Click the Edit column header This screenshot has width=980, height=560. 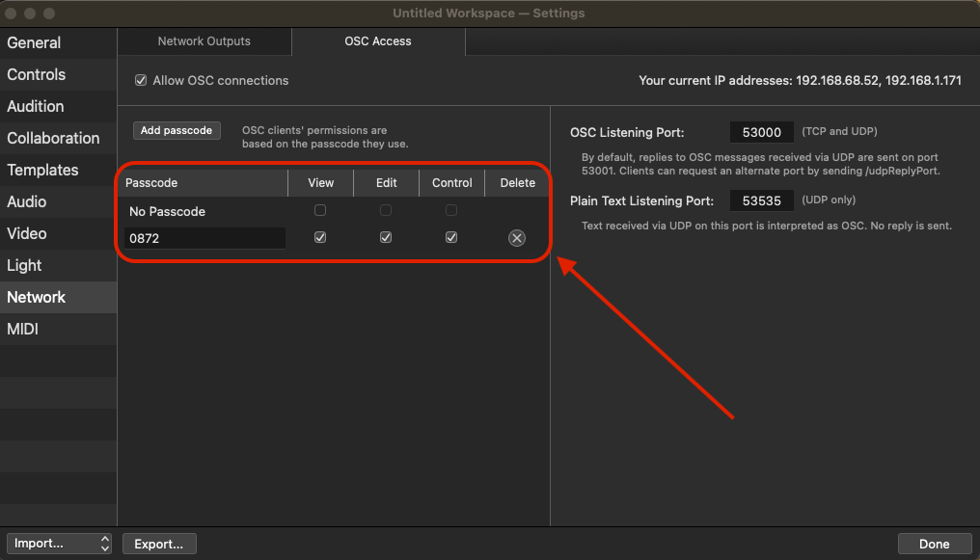tap(386, 183)
